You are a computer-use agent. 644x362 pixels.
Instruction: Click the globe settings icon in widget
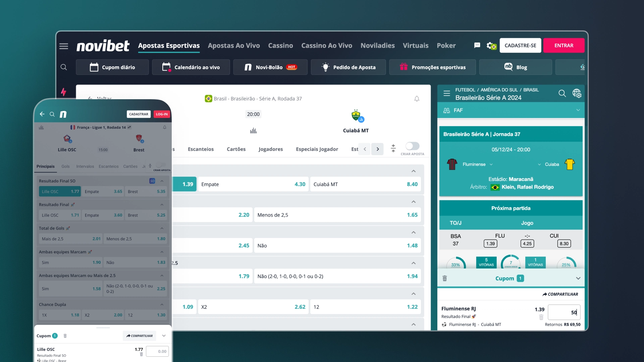coord(577,94)
